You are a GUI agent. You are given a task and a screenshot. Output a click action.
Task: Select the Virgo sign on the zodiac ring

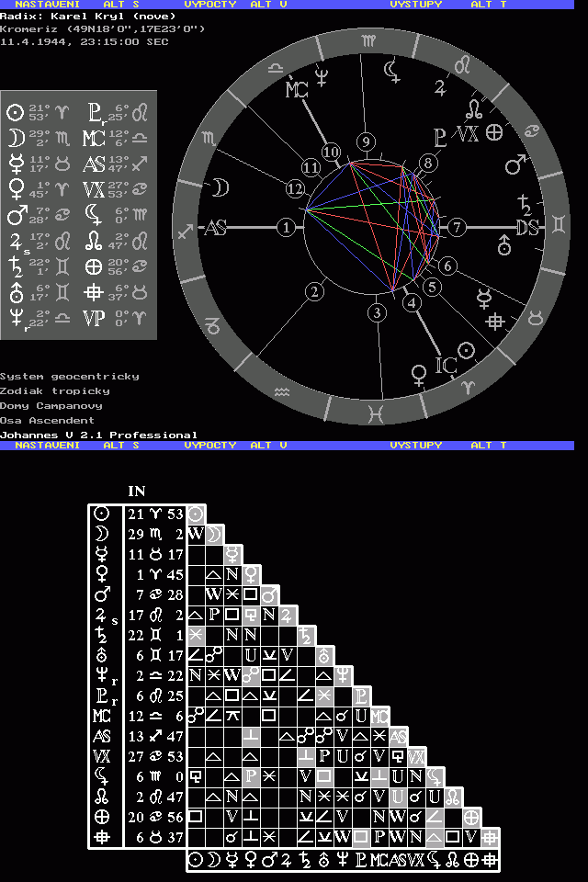367,41
